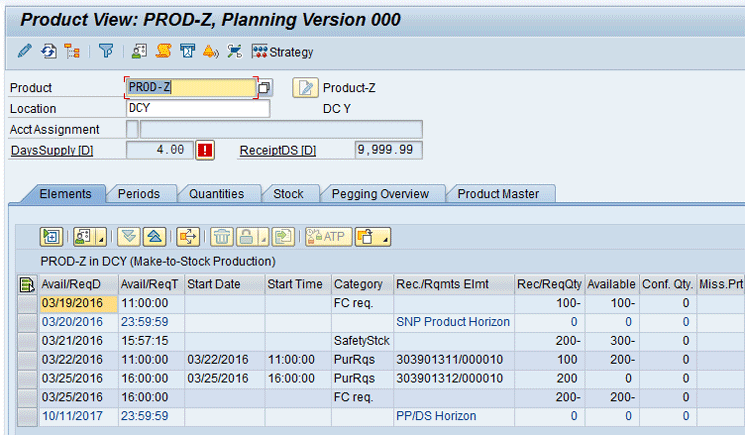The image size is (745, 435).
Task: Click the Strategy button
Action: [283, 52]
